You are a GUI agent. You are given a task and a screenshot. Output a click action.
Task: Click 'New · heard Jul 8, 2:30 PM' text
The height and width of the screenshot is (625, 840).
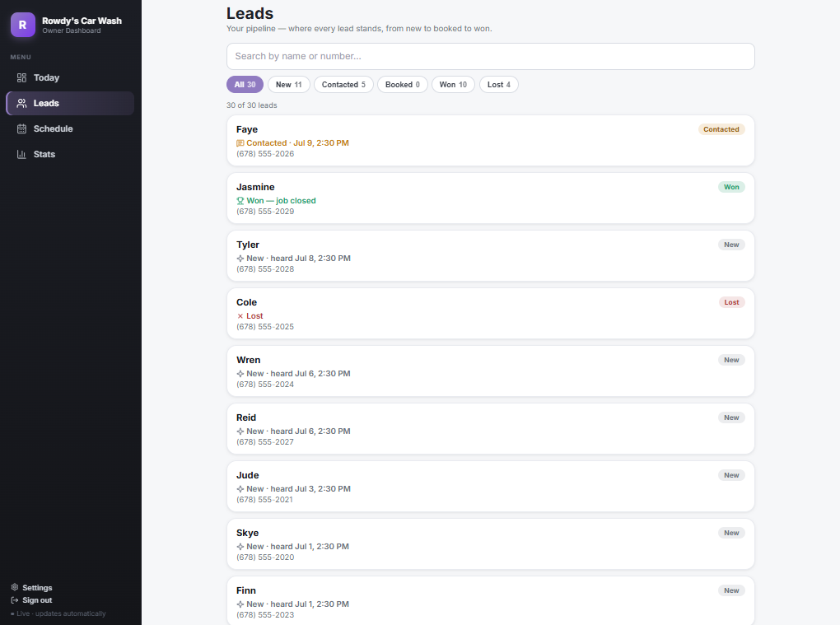[x=298, y=258]
